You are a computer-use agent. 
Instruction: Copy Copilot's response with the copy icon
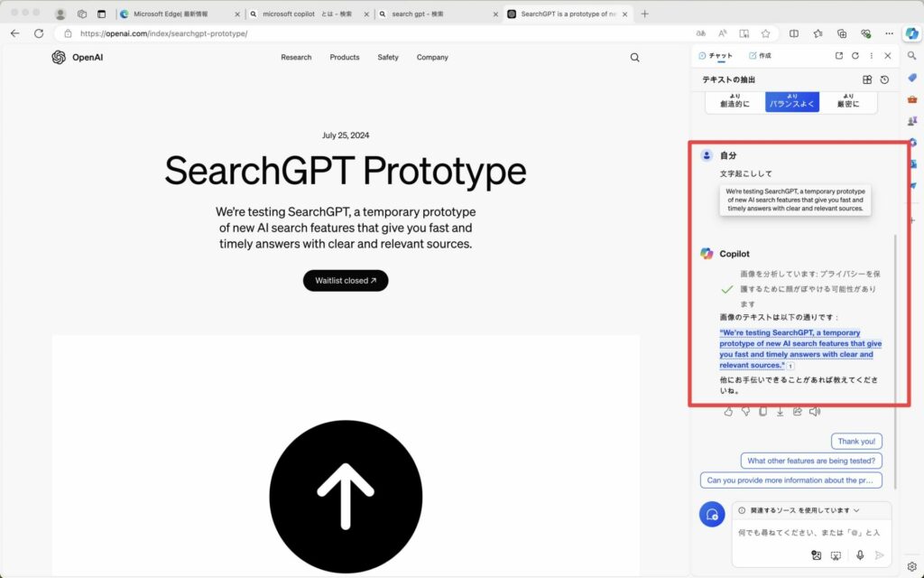tap(762, 412)
